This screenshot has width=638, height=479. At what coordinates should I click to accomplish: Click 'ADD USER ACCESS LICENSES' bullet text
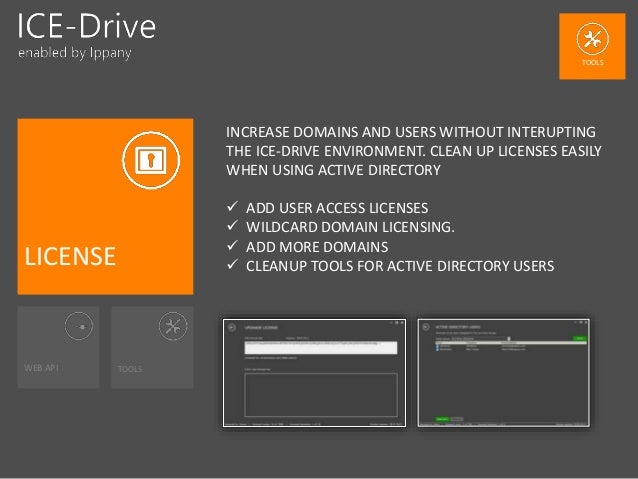[337, 208]
